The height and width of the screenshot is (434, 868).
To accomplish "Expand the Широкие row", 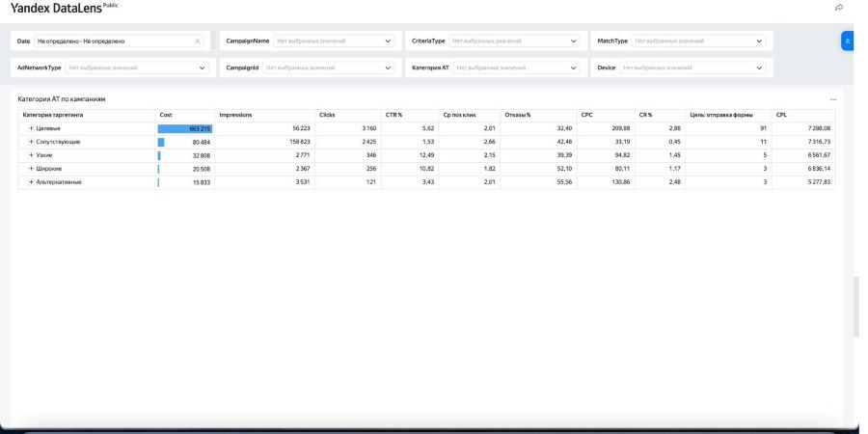I will 32,168.
